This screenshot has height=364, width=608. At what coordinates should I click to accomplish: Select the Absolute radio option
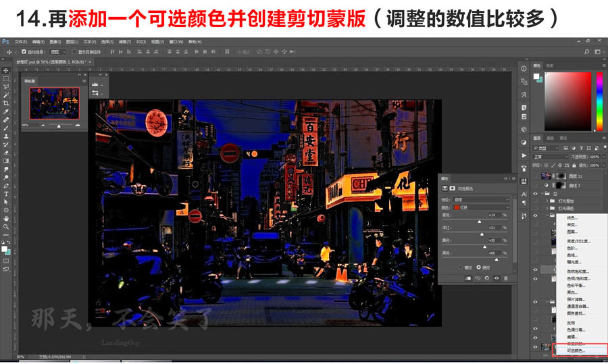point(478,267)
